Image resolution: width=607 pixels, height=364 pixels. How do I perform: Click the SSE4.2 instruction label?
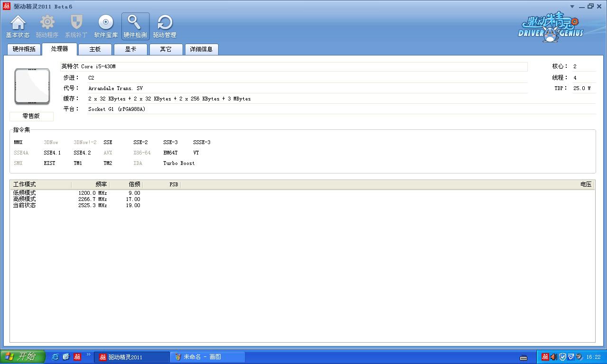tap(82, 153)
